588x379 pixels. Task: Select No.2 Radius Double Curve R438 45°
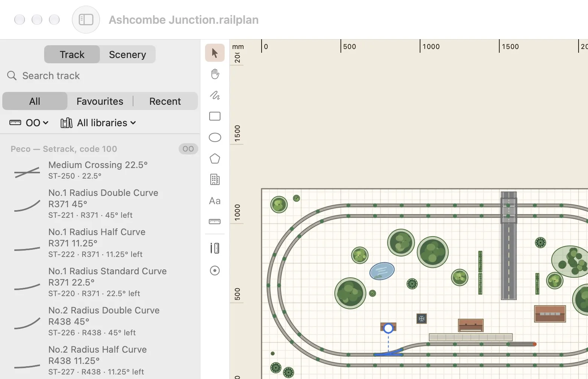tap(100, 321)
